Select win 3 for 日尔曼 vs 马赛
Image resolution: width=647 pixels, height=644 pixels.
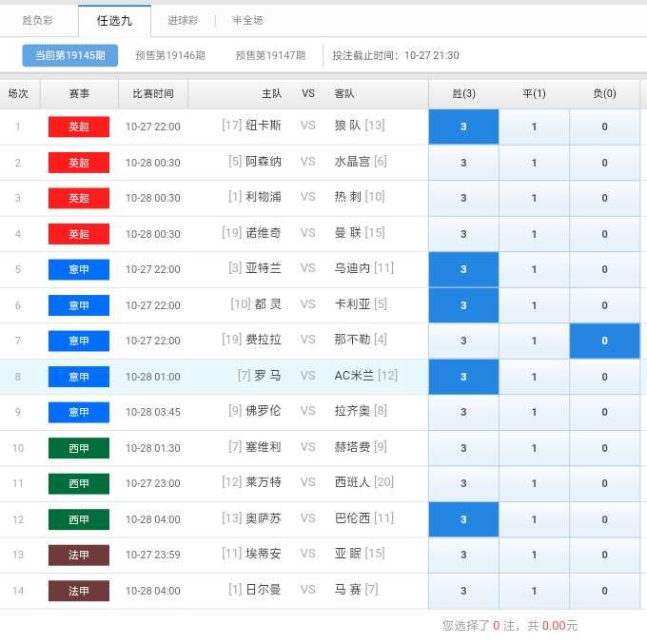pyautogui.click(x=463, y=591)
